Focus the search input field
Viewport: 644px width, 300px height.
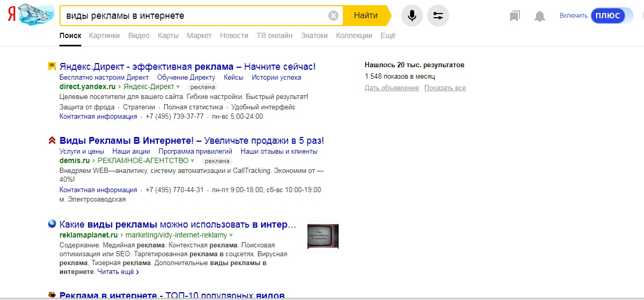tap(193, 16)
